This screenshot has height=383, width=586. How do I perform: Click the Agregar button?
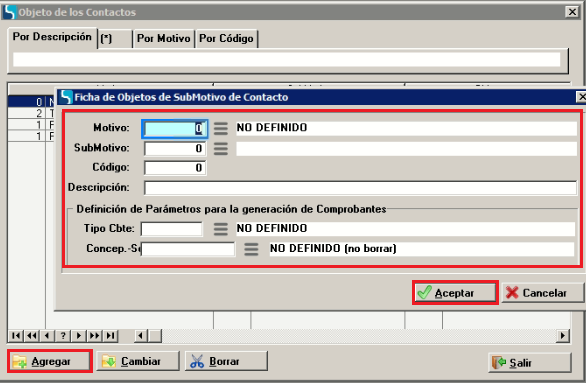[50, 361]
